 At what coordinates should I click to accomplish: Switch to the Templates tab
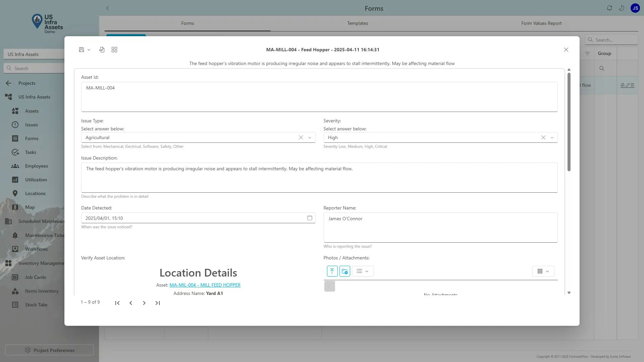[x=358, y=23]
